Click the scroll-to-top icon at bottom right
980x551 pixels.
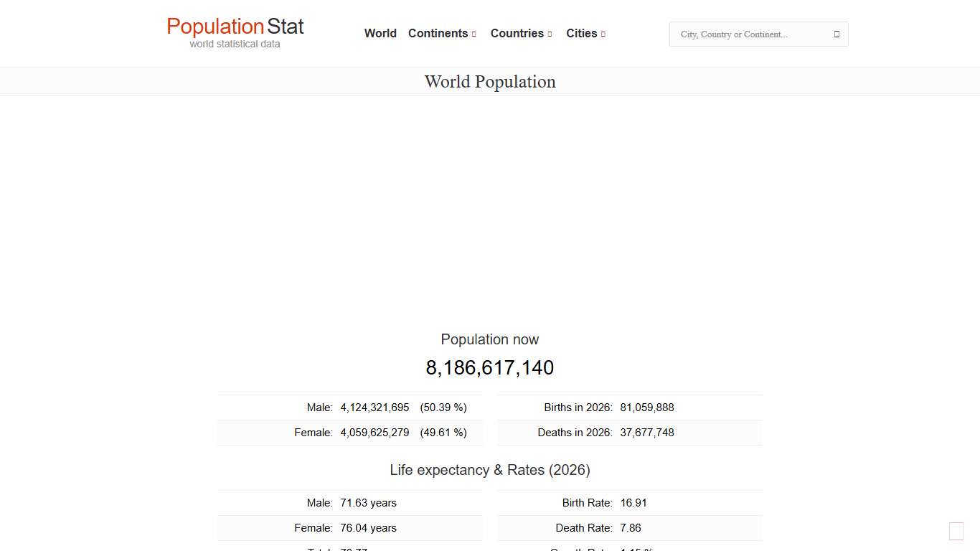click(x=956, y=531)
